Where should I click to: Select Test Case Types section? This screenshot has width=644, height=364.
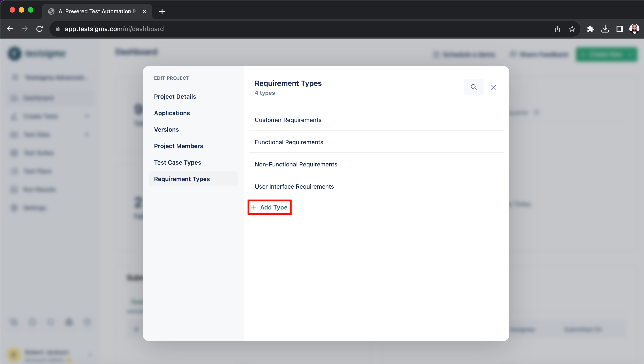pos(178,163)
